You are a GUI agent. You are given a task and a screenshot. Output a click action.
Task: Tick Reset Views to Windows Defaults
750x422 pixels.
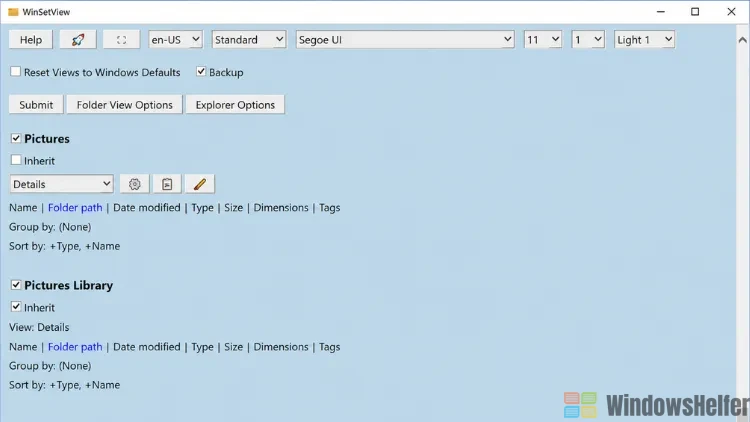point(16,72)
